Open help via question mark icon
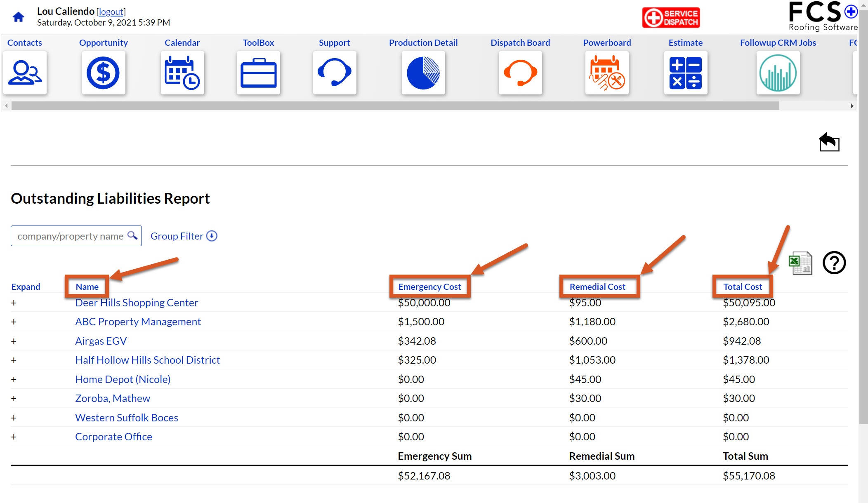This screenshot has width=868, height=503. coord(834,263)
